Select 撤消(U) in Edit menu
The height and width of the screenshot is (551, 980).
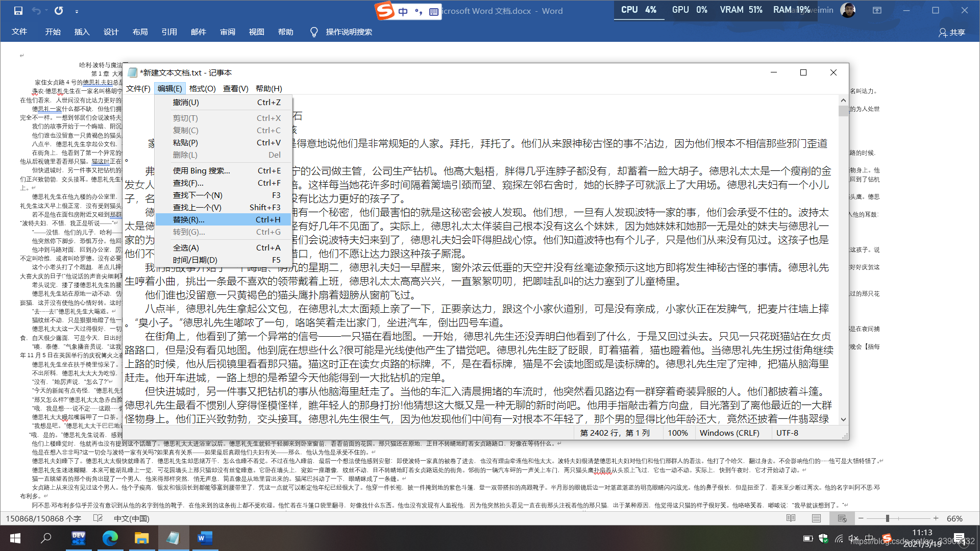[x=224, y=103]
